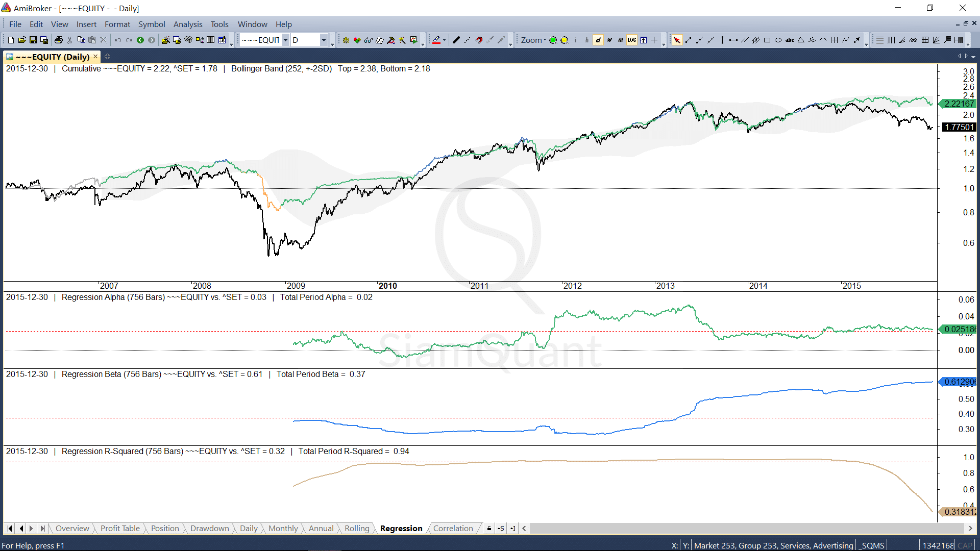Image resolution: width=980 pixels, height=551 pixels.
Task: Click the horizontal chart scrollbar track
Action: (745, 529)
